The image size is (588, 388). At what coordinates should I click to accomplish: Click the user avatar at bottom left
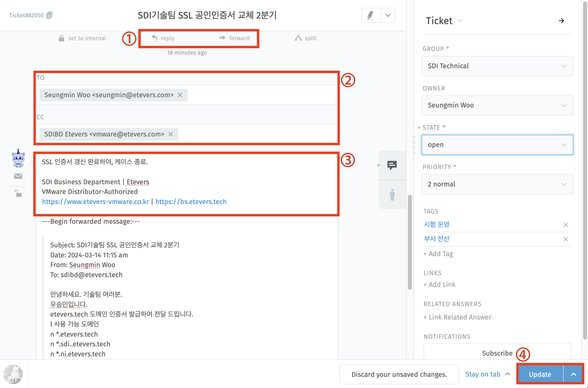click(x=13, y=374)
